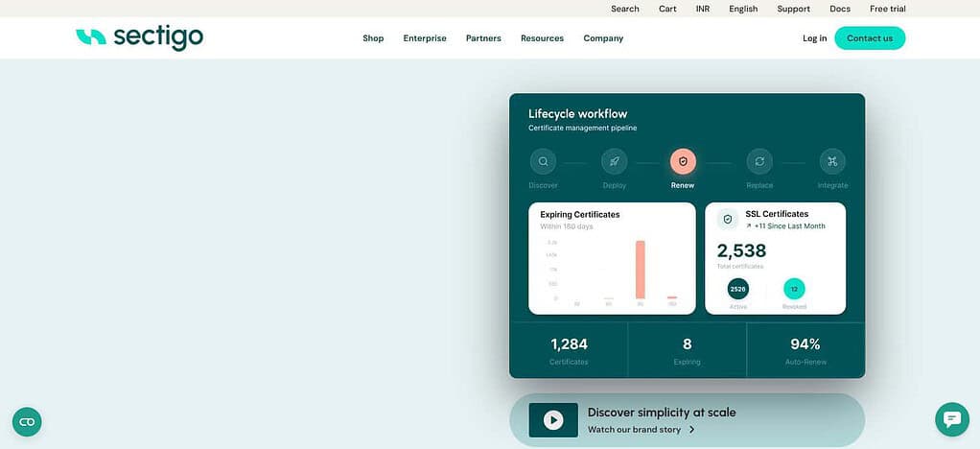Open the Cart link
Screen dimensions: 980x449
click(x=667, y=9)
